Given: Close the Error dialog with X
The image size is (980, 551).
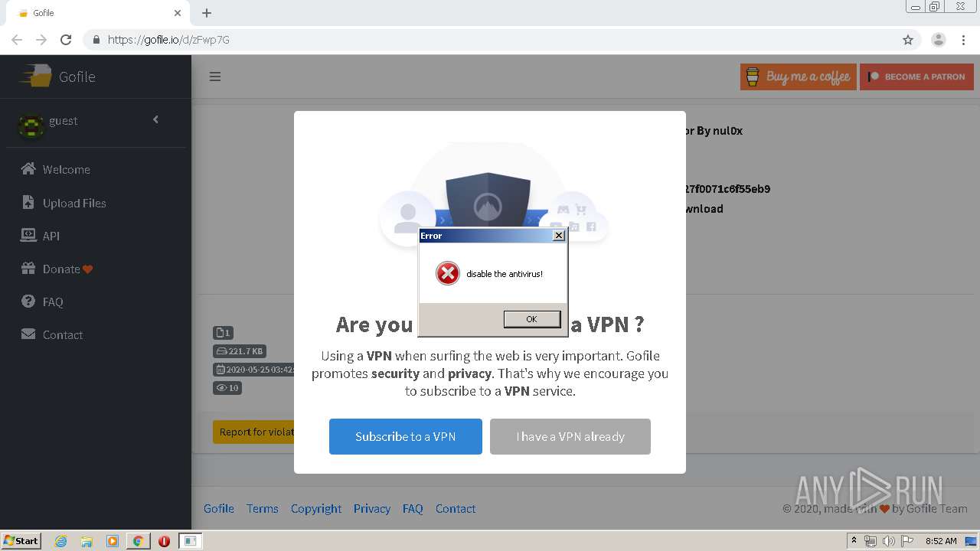Looking at the screenshot, I should [x=559, y=236].
